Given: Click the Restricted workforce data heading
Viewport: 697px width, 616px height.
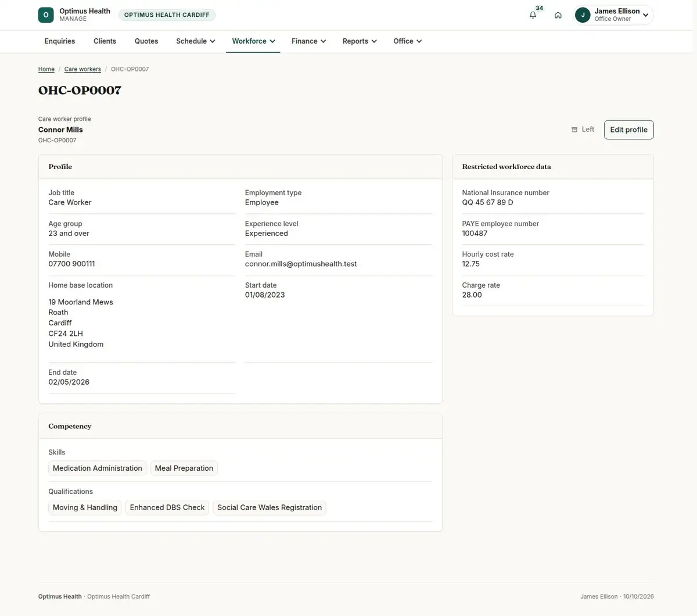Looking at the screenshot, I should click(x=506, y=167).
